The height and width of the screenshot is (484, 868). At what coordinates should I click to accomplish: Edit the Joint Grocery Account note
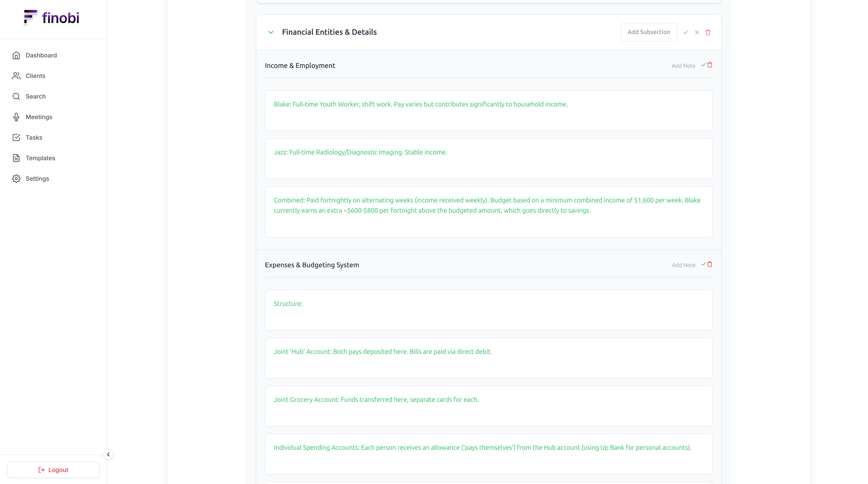489,406
